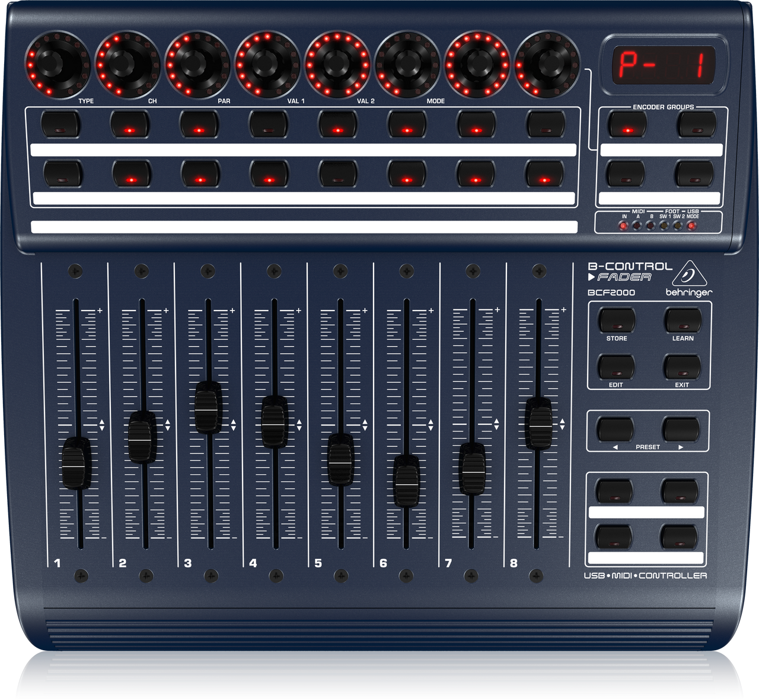Push the VAL 1 encoder knob
The height and width of the screenshot is (700, 759).
[x=267, y=63]
